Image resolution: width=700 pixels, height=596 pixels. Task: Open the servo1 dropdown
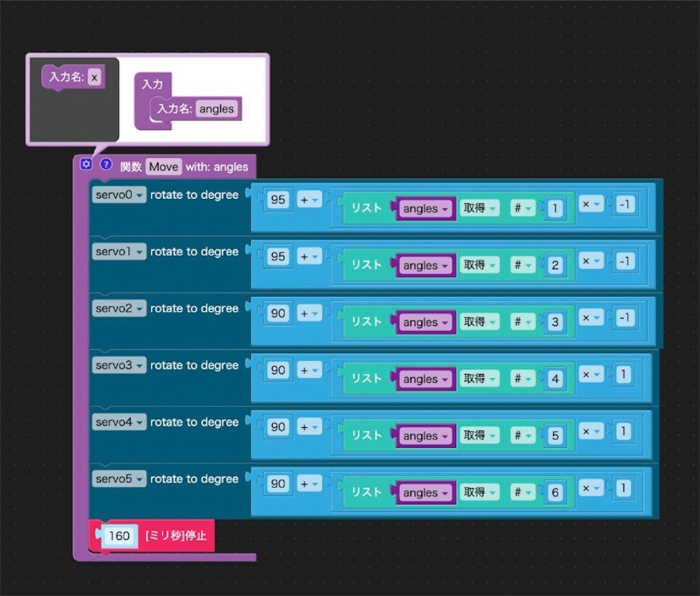tap(119, 252)
